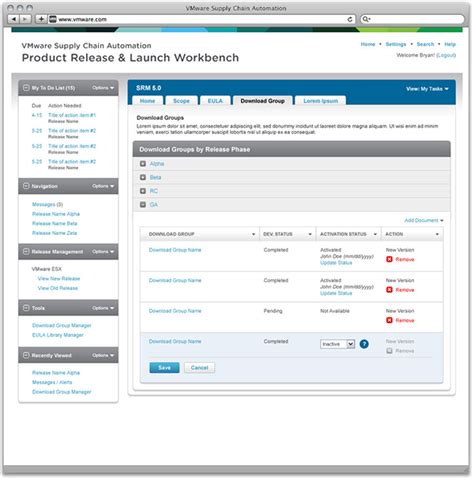Open action item #1 due 4-15
Image resolution: width=474 pixels, height=481 pixels.
72,115
